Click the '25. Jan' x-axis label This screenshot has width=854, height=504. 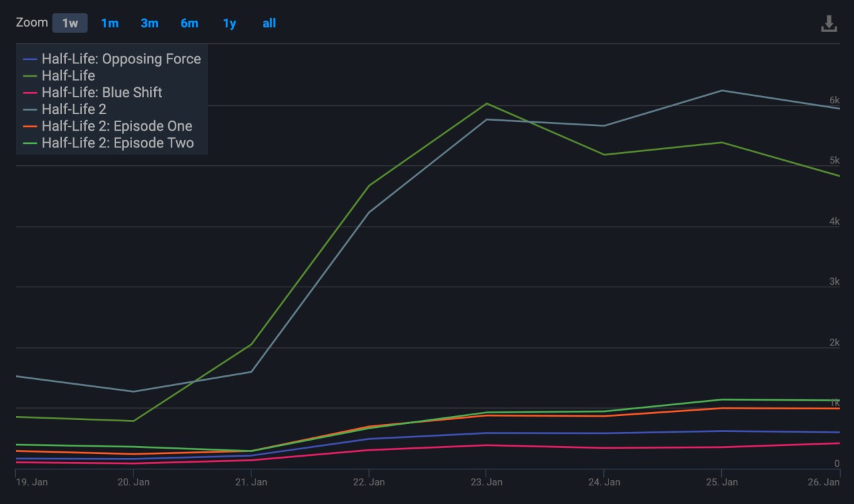click(x=722, y=482)
